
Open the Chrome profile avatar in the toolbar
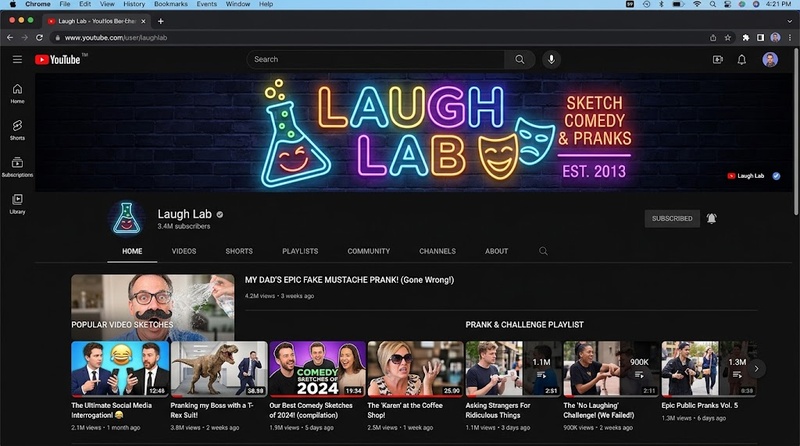tap(776, 38)
